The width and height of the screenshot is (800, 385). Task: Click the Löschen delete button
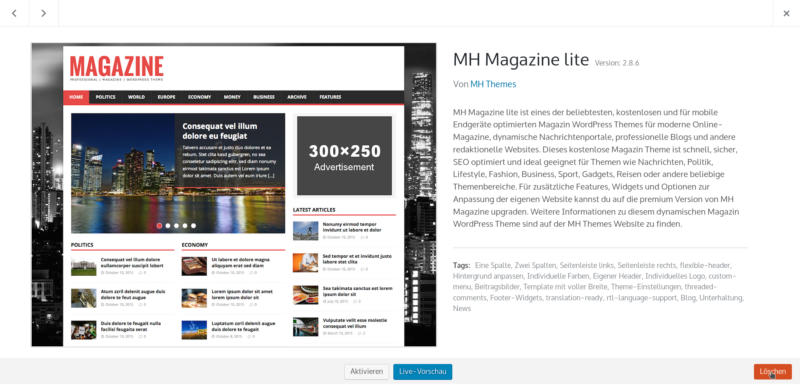coord(772,372)
